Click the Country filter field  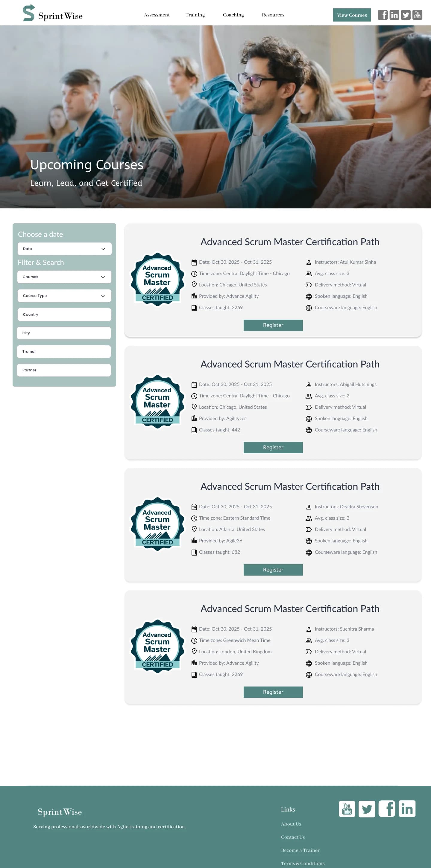[64, 314]
